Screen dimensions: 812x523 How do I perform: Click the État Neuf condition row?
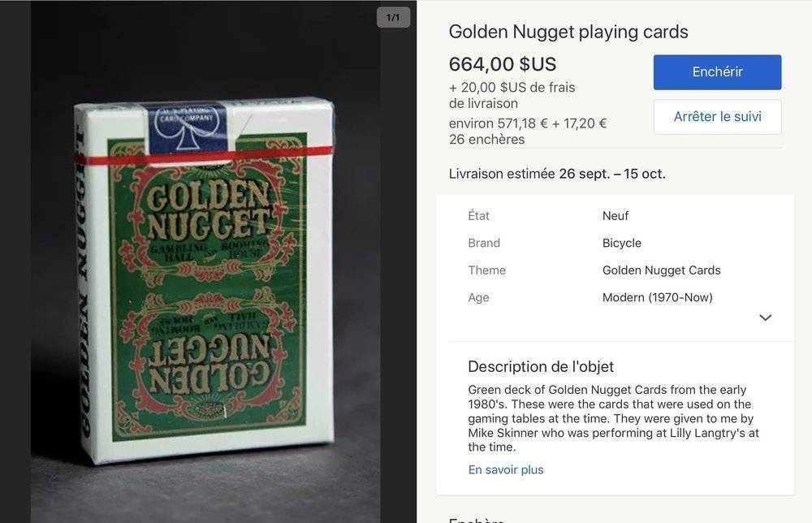(615, 216)
